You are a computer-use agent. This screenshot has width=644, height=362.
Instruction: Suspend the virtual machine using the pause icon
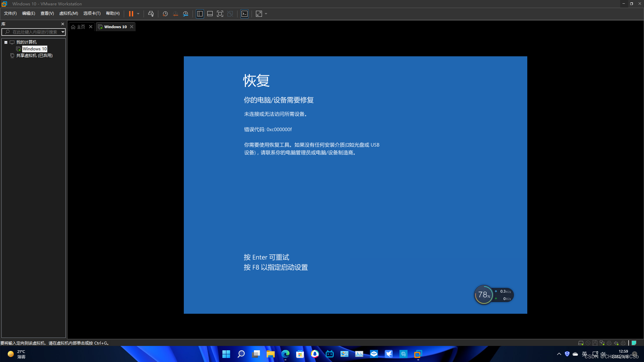tap(131, 14)
